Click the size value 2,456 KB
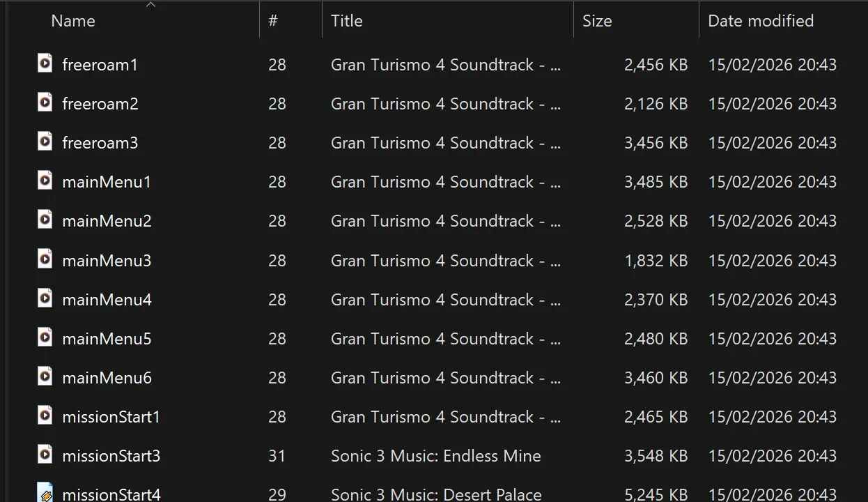 click(x=656, y=65)
